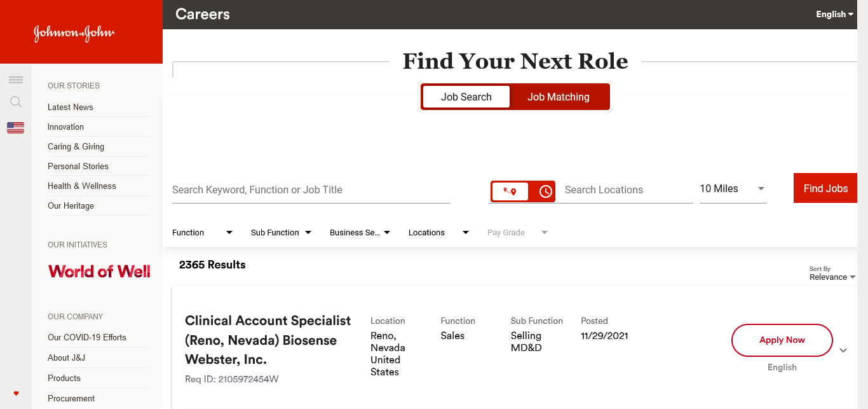Viewport: 868px width, 409px height.
Task: Switch to commute-time clock search mode
Action: pos(545,191)
